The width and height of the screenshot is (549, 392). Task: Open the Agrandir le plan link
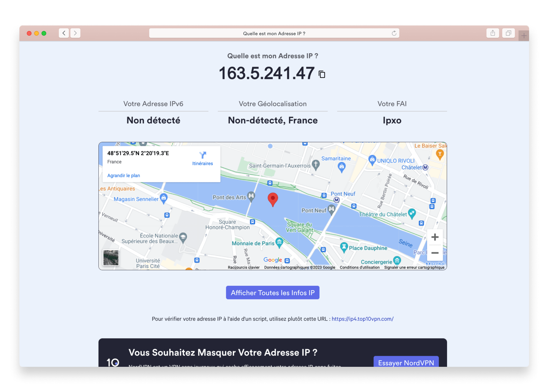123,176
